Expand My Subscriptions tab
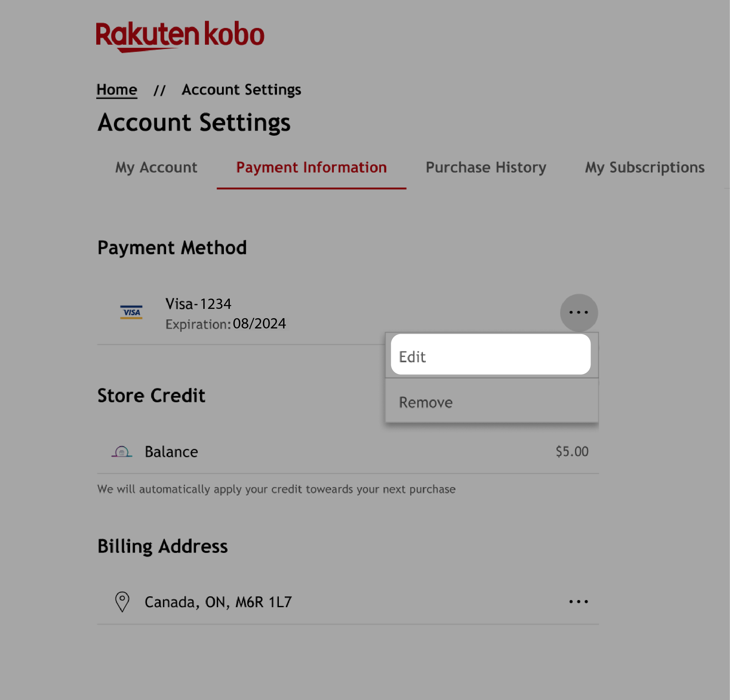 [x=645, y=168]
